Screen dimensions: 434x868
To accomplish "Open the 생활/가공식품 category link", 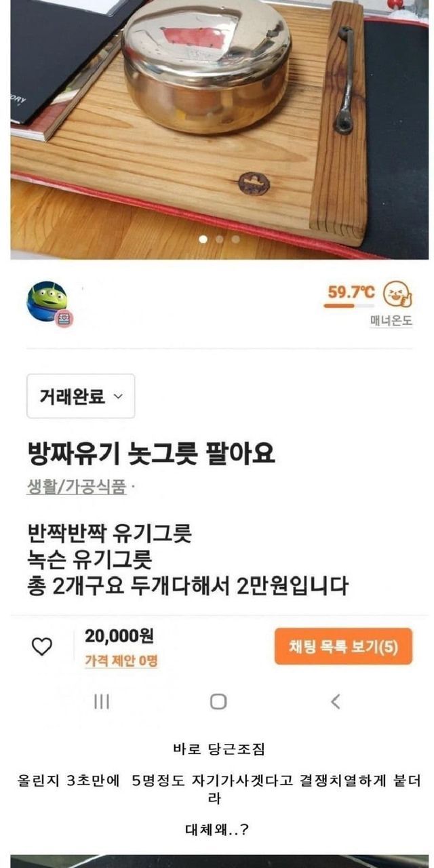I will pyautogui.click(x=77, y=487).
